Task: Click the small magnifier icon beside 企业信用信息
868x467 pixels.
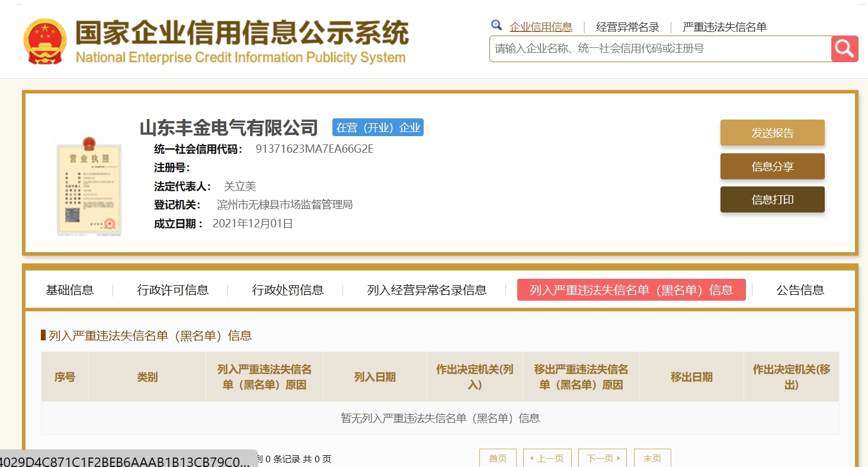Action: tap(497, 25)
